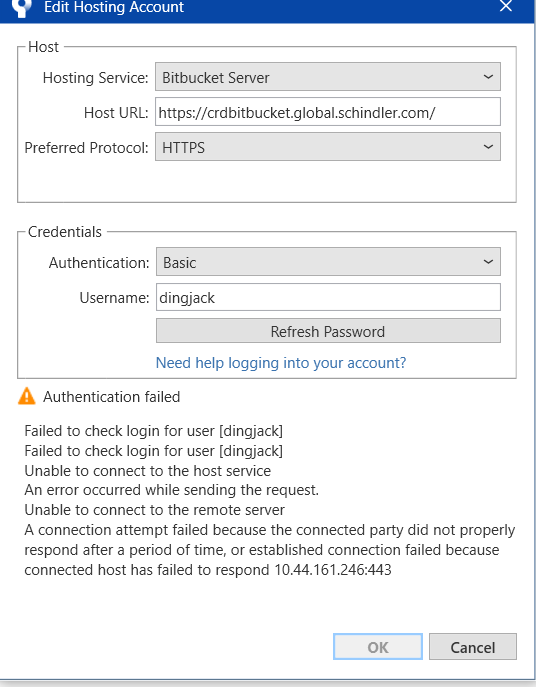This screenshot has width=536, height=687.
Task: Expand the Preferred Protocol HTTPS dropdown
Action: click(x=328, y=147)
